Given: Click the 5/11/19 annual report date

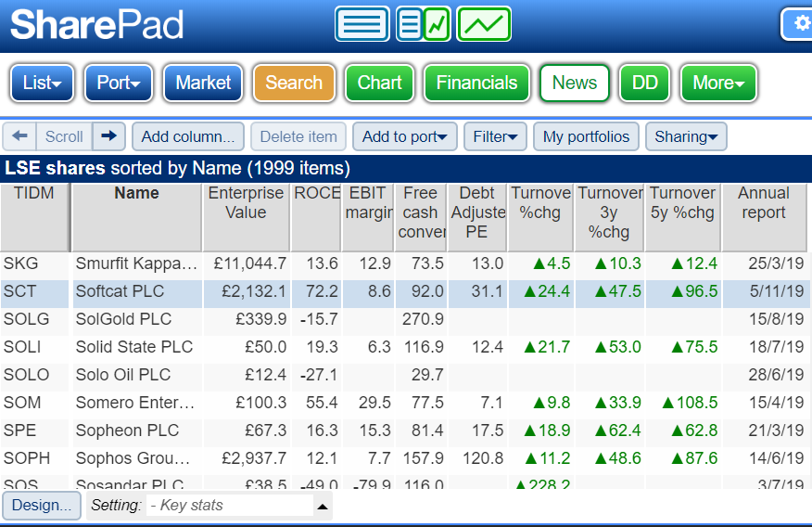Looking at the screenshot, I should (x=776, y=291).
